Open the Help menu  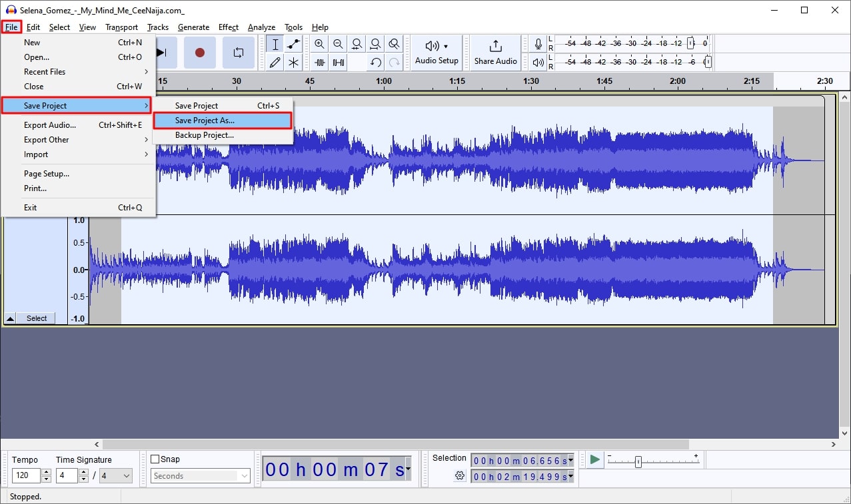[x=320, y=27]
